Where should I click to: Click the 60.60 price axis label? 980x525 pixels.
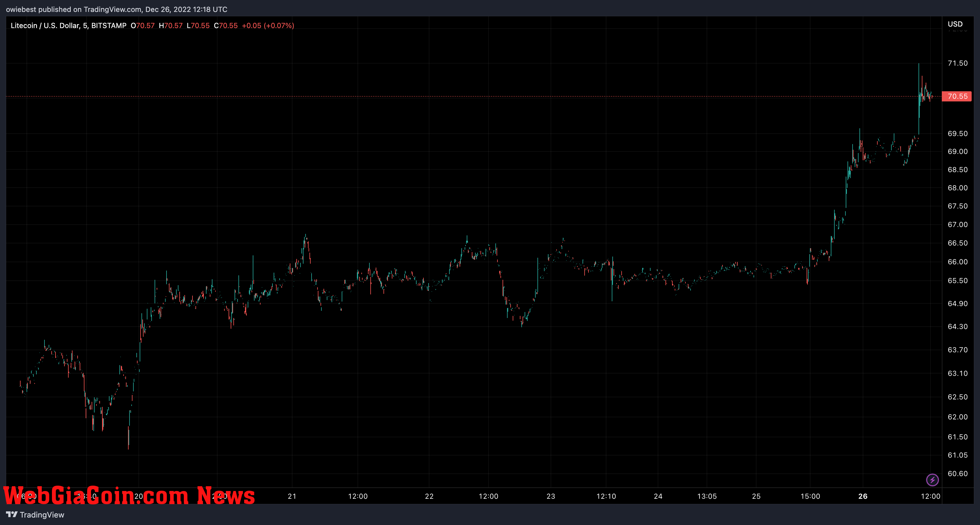[958, 474]
